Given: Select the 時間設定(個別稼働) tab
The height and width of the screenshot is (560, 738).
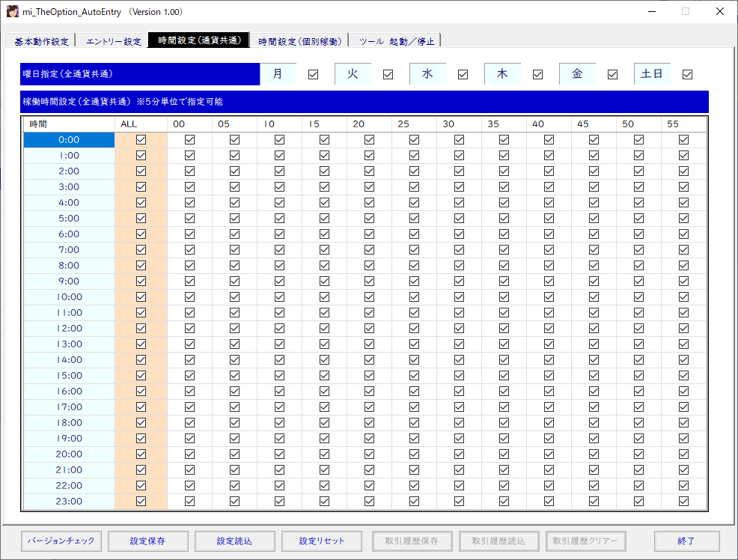Looking at the screenshot, I should point(299,41).
